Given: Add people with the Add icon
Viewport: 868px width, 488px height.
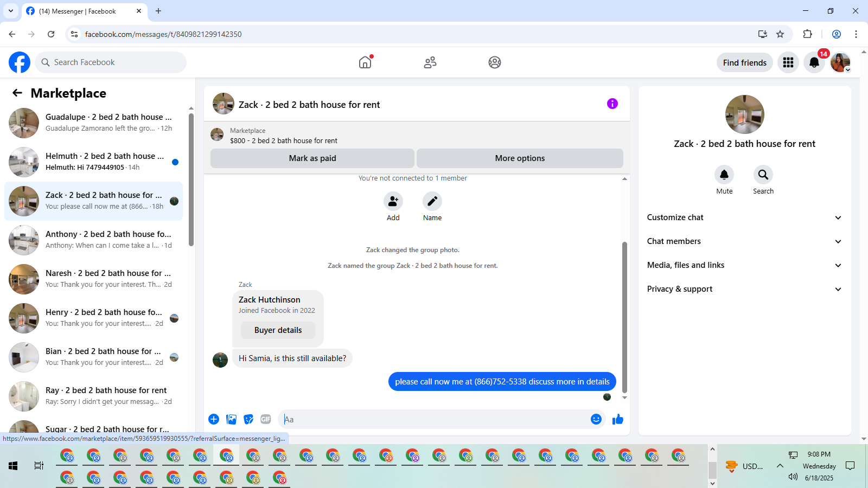Looking at the screenshot, I should tap(393, 201).
